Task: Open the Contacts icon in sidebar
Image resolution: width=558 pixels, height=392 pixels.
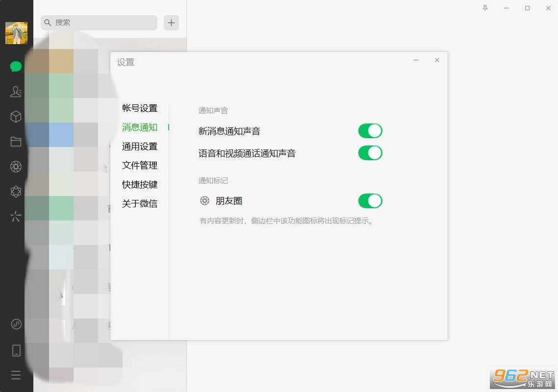Action: (x=16, y=92)
